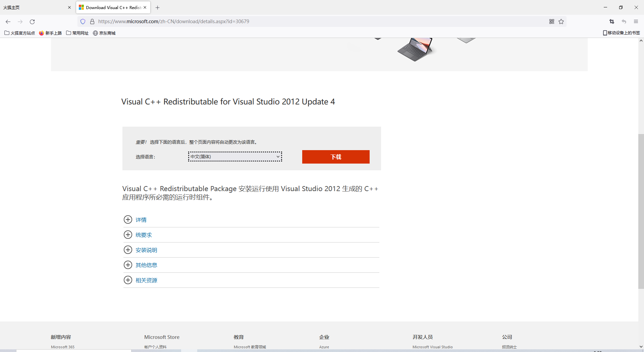
Task: Minimize the Firefox window
Action: [x=605, y=7]
